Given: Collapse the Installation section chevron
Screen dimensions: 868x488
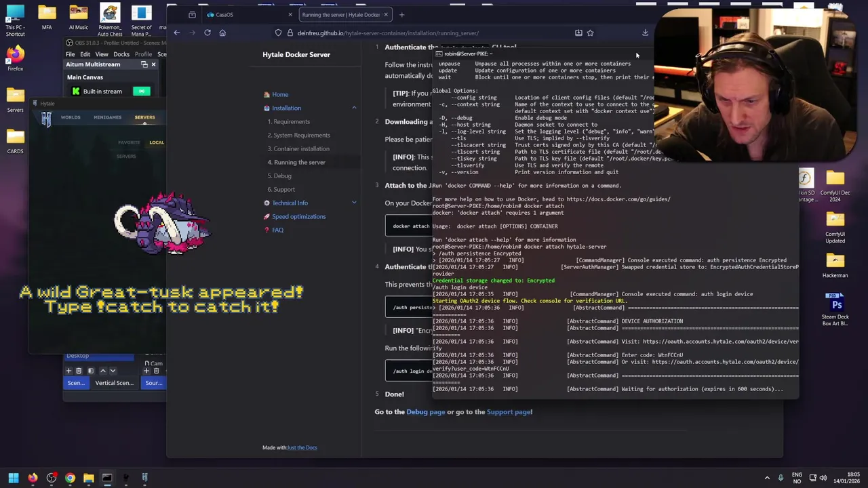Looking at the screenshot, I should [353, 108].
